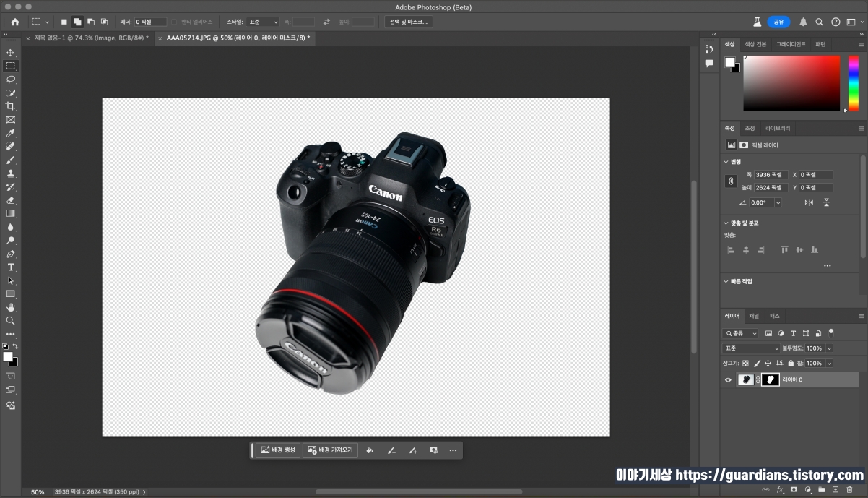Select the Lasso tool
868x498 pixels.
[x=11, y=80]
